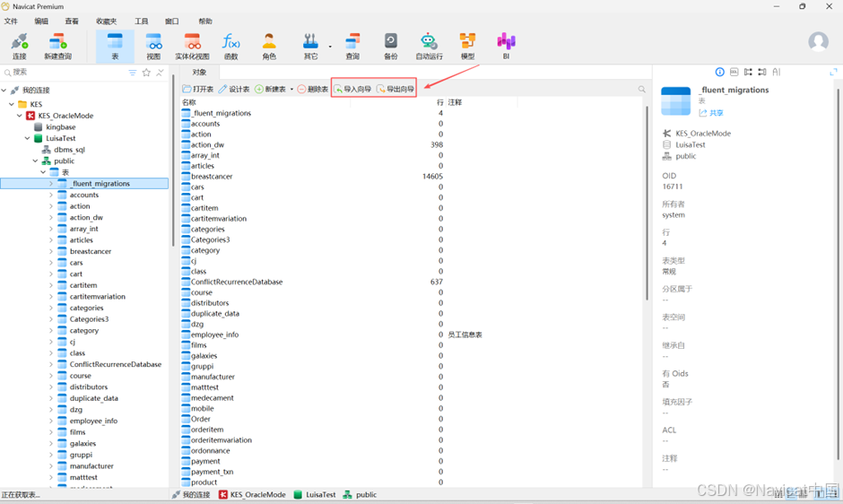The width and height of the screenshot is (843, 504).
Task: Open the Backup (备份) toolbar icon
Action: coord(391,47)
